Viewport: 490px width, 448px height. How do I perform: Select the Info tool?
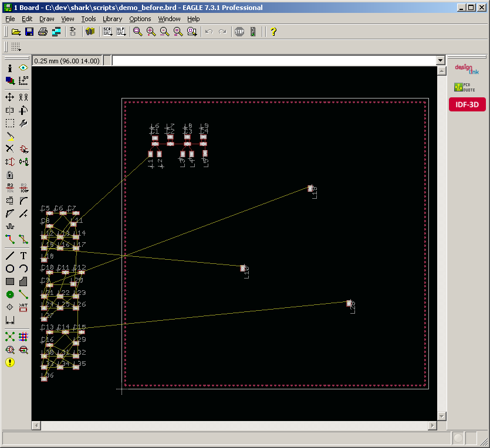[x=10, y=68]
